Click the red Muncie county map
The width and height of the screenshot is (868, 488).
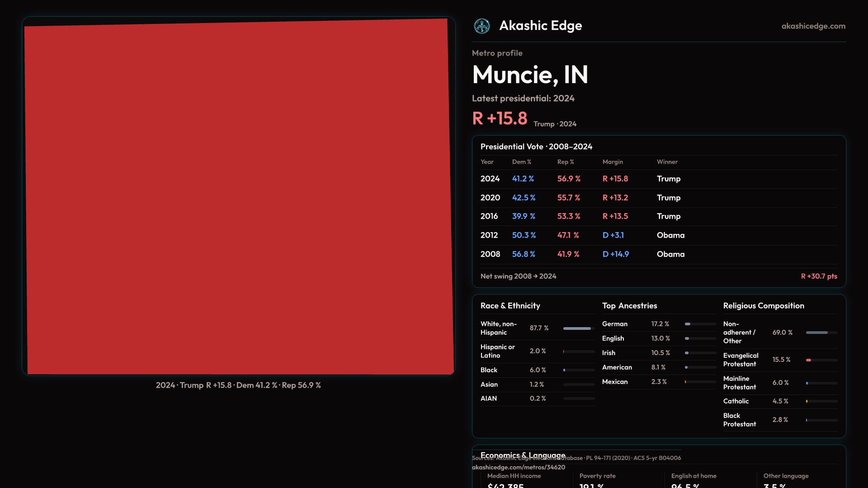(239, 197)
